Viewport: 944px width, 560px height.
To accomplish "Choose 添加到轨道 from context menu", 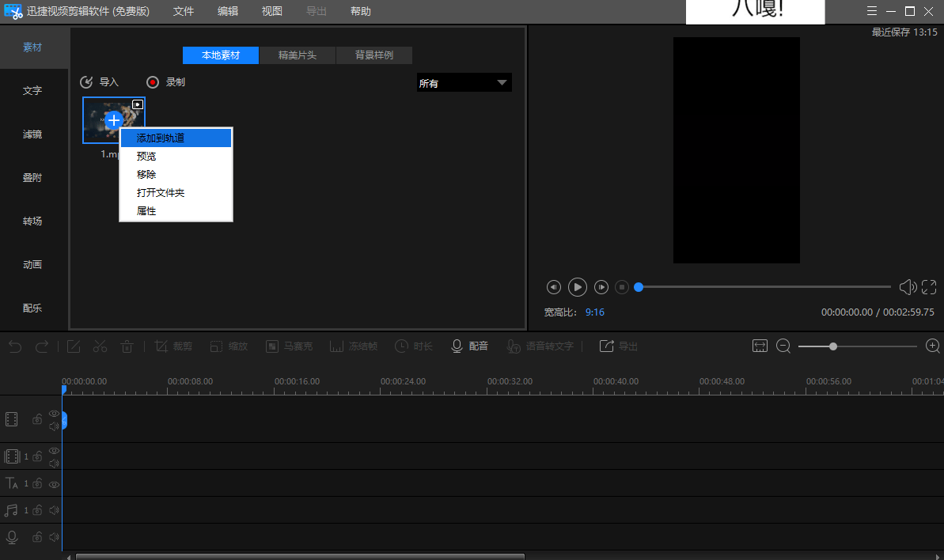I will 176,138.
